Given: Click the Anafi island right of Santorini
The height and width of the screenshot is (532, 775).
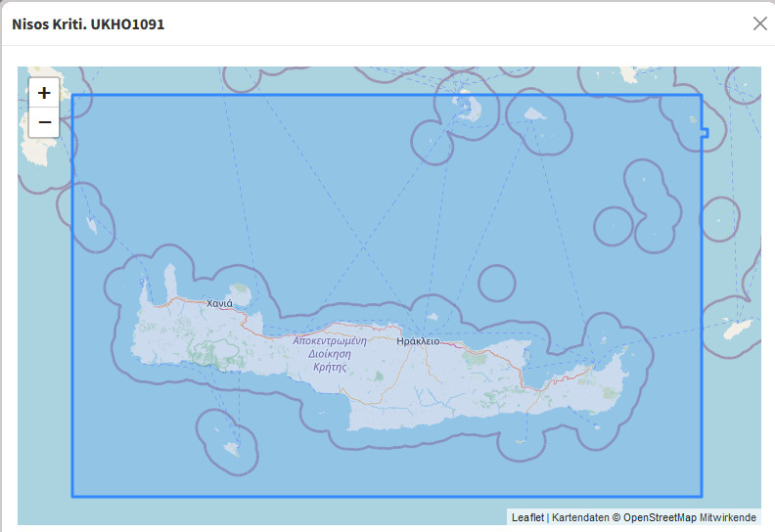Looking at the screenshot, I should pos(534,114).
